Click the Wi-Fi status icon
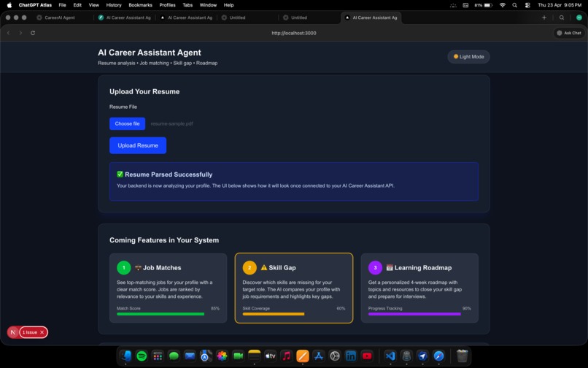588x368 pixels. pyautogui.click(x=503, y=5)
